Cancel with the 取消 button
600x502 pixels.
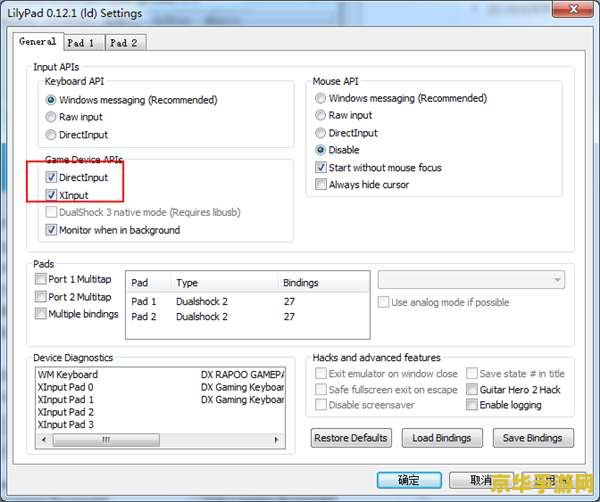pos(481,480)
